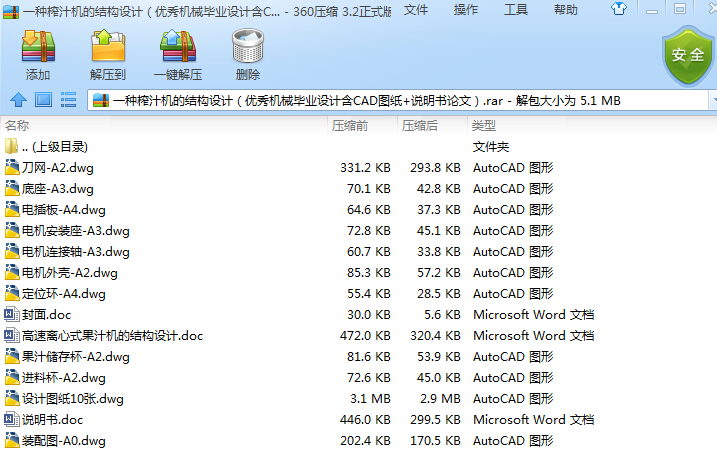
Task: Click the DWG icon of 刀网-A2.dwg
Action: tap(11, 167)
